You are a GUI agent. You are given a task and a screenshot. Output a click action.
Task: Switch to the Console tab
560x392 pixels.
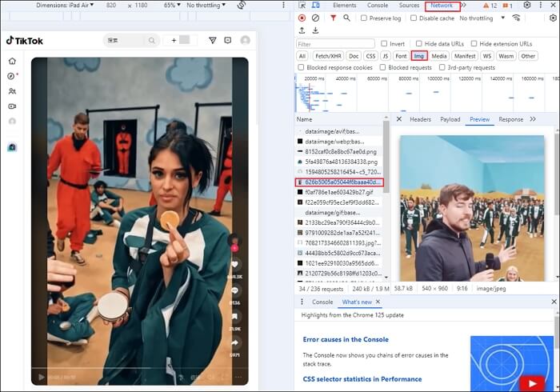click(378, 5)
